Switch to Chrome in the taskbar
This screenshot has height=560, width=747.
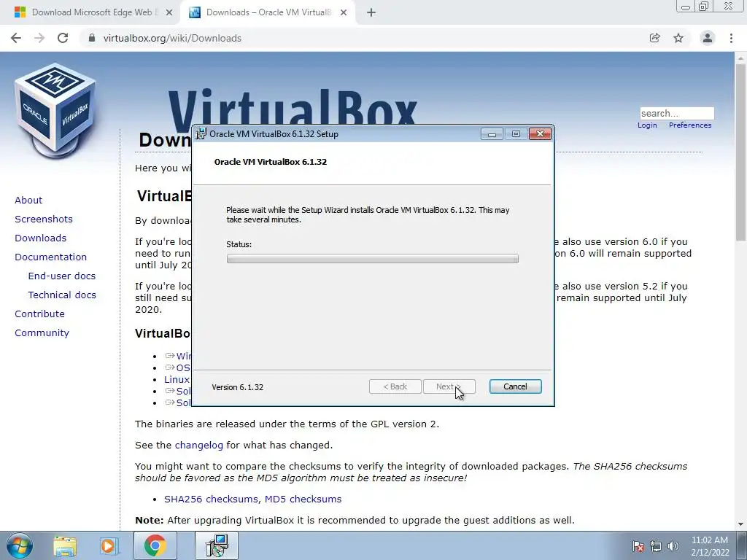coord(155,545)
